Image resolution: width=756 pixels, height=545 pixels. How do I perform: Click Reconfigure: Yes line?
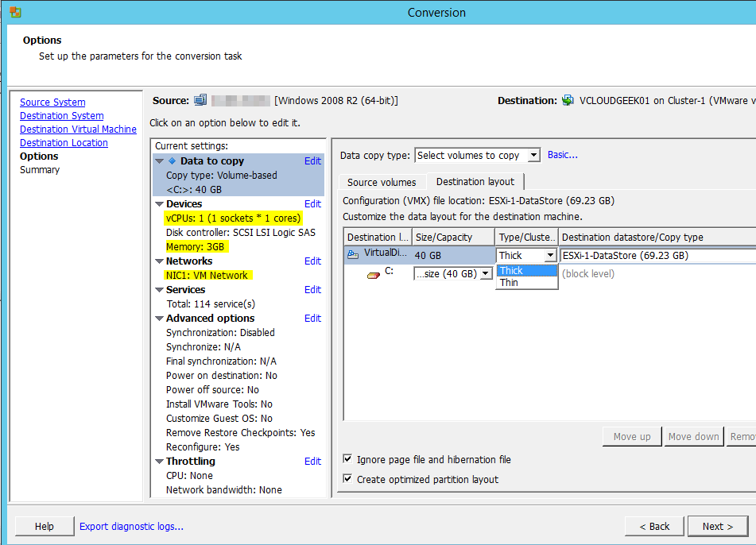click(203, 447)
